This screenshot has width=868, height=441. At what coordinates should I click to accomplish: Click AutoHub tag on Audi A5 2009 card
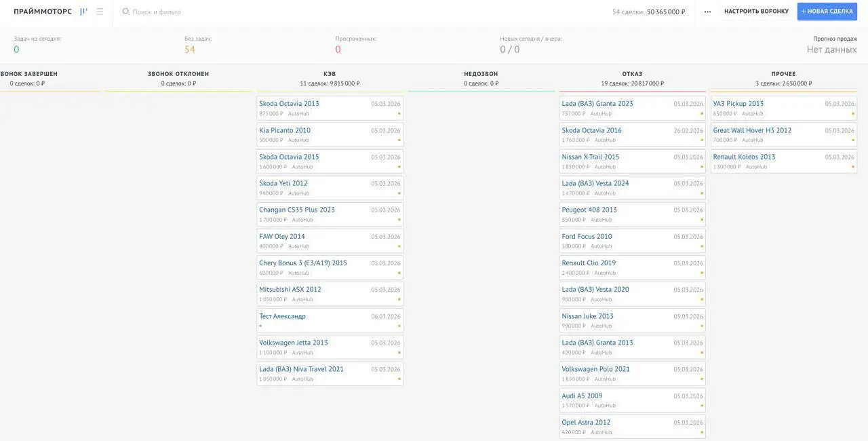tap(605, 406)
